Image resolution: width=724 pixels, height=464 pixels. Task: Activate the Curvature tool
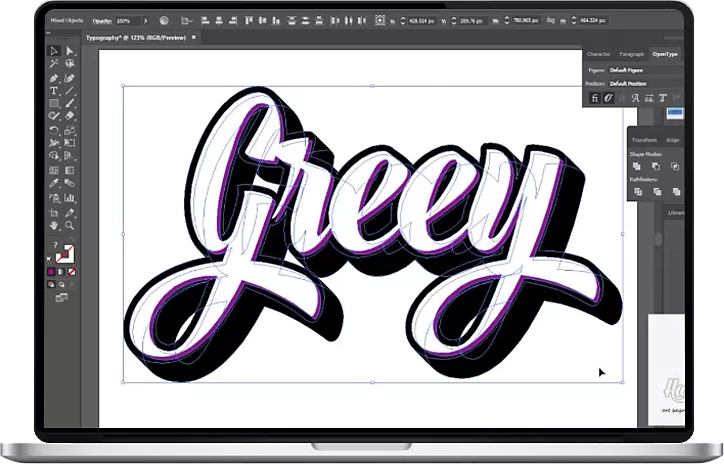pyautogui.click(x=70, y=78)
